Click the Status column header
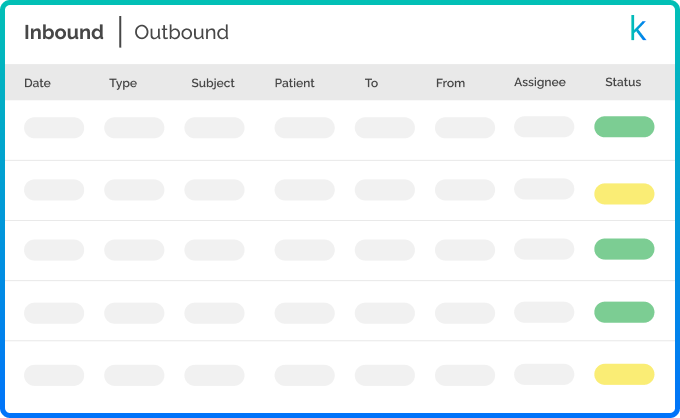Image resolution: width=680 pixels, height=418 pixels. 623,82
